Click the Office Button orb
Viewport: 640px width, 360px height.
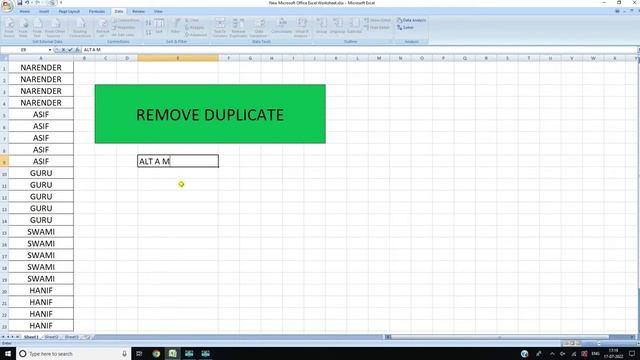7,6
